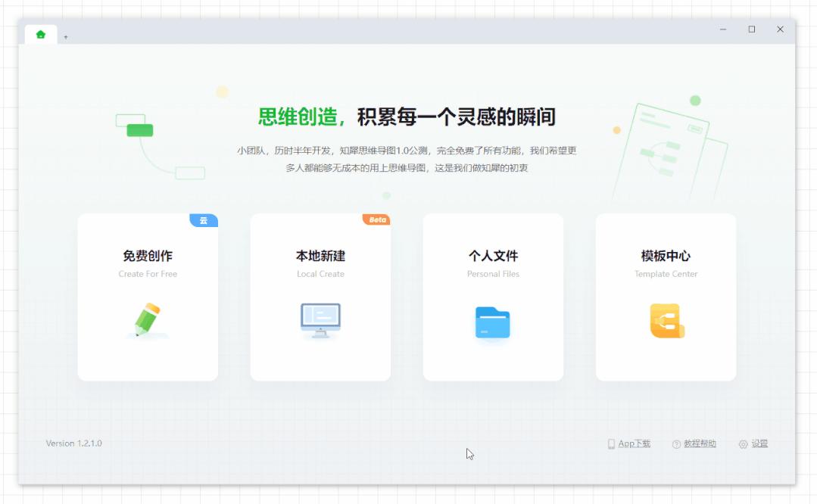The width and height of the screenshot is (817, 504).
Task: Open 个人文件 Personal Files
Action: 493,297
